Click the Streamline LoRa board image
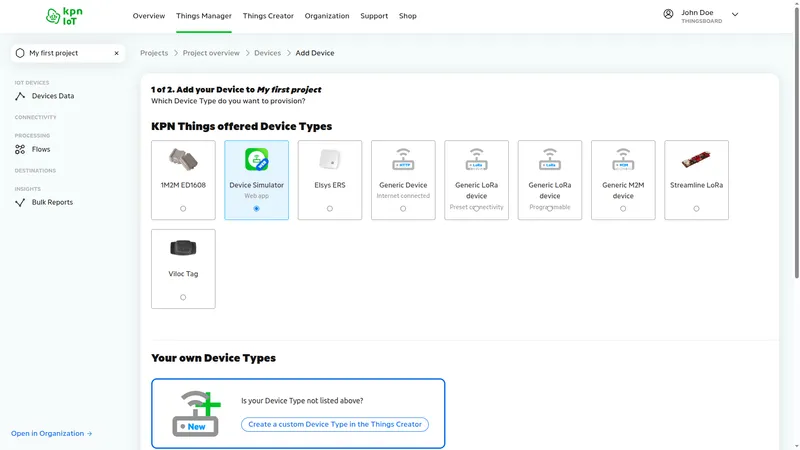Image resolution: width=800 pixels, height=450 pixels. click(696, 160)
